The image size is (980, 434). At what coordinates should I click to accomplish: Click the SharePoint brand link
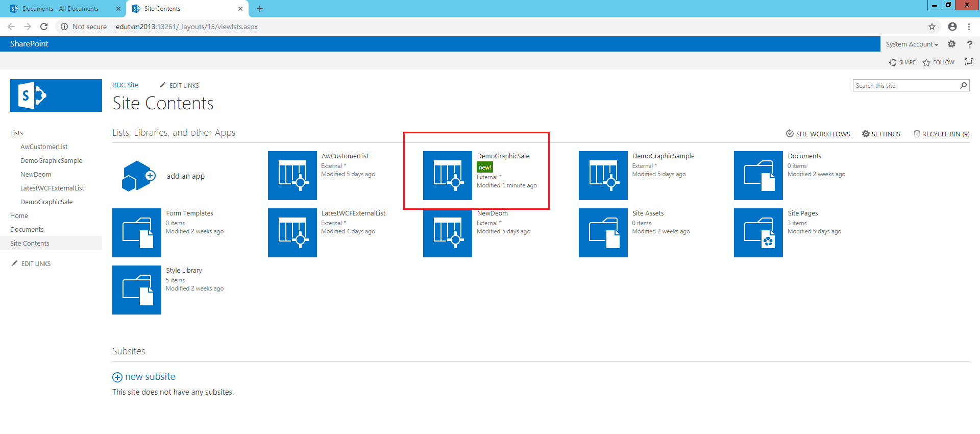point(29,44)
